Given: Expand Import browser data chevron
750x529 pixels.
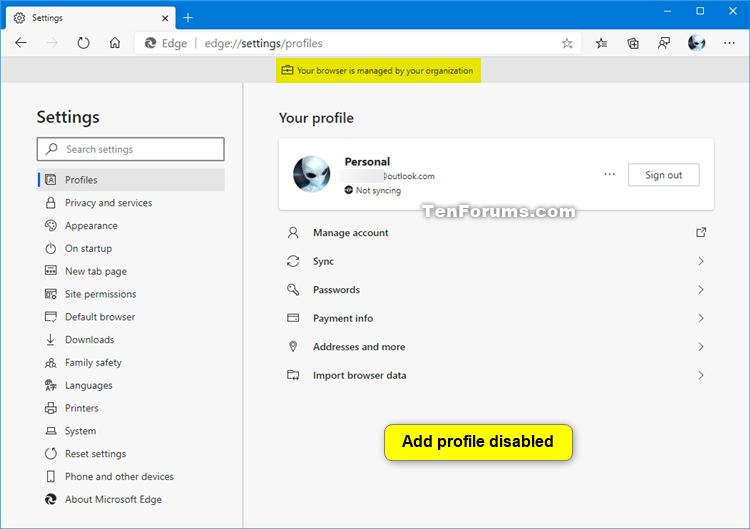Looking at the screenshot, I should pyautogui.click(x=701, y=375).
